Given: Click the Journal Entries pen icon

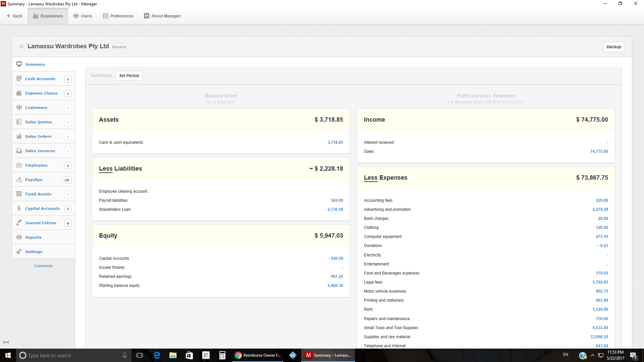Looking at the screenshot, I should pyautogui.click(x=19, y=223).
